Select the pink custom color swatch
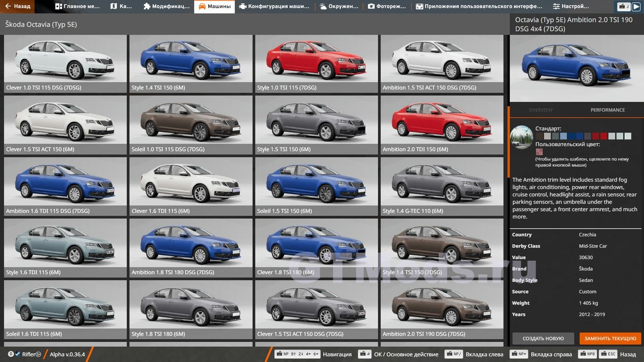The image size is (644, 362). tap(539, 152)
